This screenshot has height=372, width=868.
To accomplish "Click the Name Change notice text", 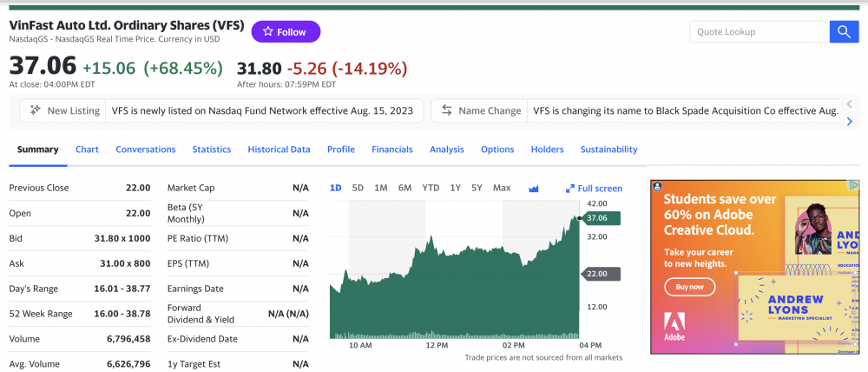I will pos(686,110).
